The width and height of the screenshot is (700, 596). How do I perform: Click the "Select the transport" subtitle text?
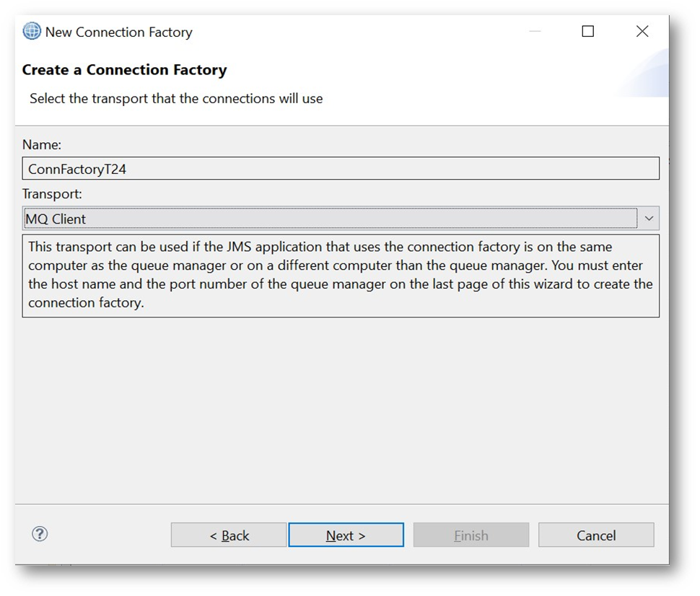click(x=176, y=99)
